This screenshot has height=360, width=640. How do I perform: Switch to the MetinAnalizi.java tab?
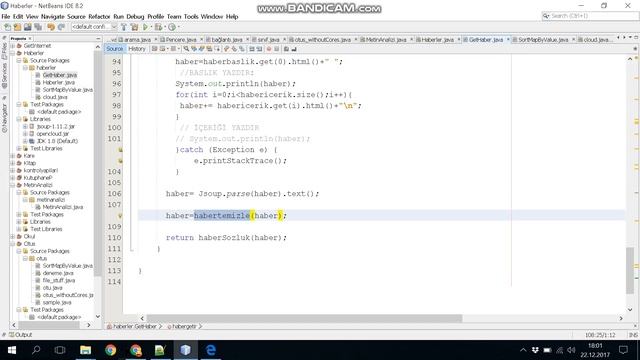(386, 40)
